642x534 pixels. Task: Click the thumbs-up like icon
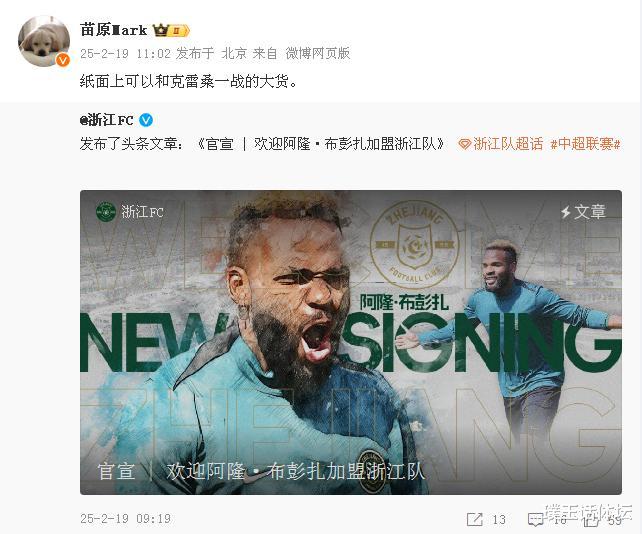[x=591, y=519]
